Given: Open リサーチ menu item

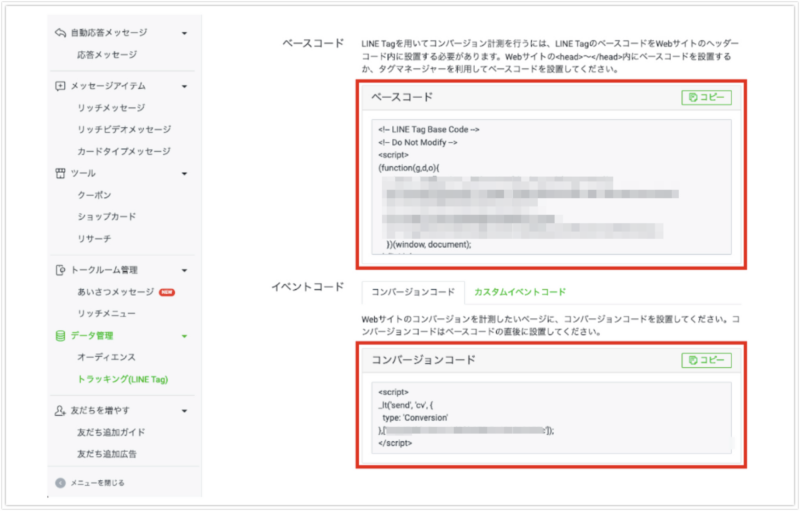Looking at the screenshot, I should pos(94,239).
